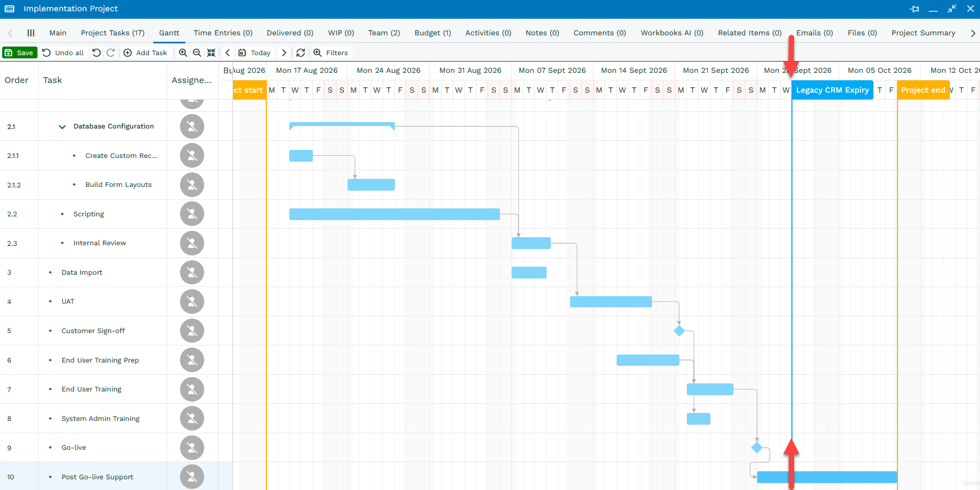
Task: Click the Scripting assignee avatar
Action: tap(192, 214)
